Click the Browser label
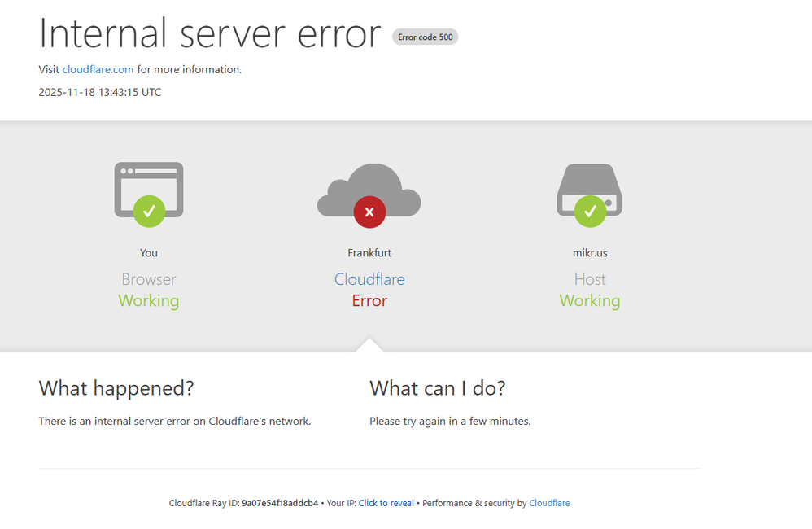Viewport: 812px width, 529px height. (149, 279)
